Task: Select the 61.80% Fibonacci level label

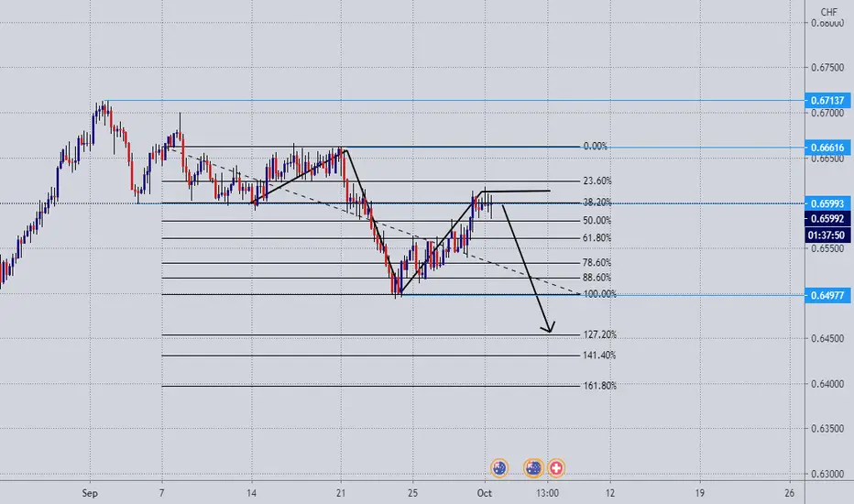Action: coord(597,238)
